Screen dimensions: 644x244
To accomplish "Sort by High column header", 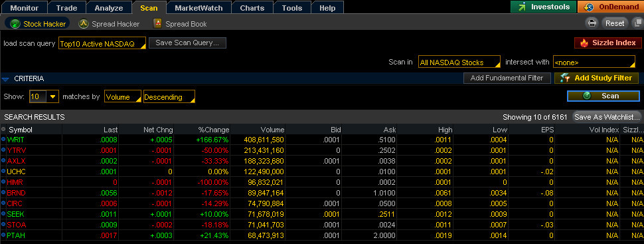I will pyautogui.click(x=445, y=130).
